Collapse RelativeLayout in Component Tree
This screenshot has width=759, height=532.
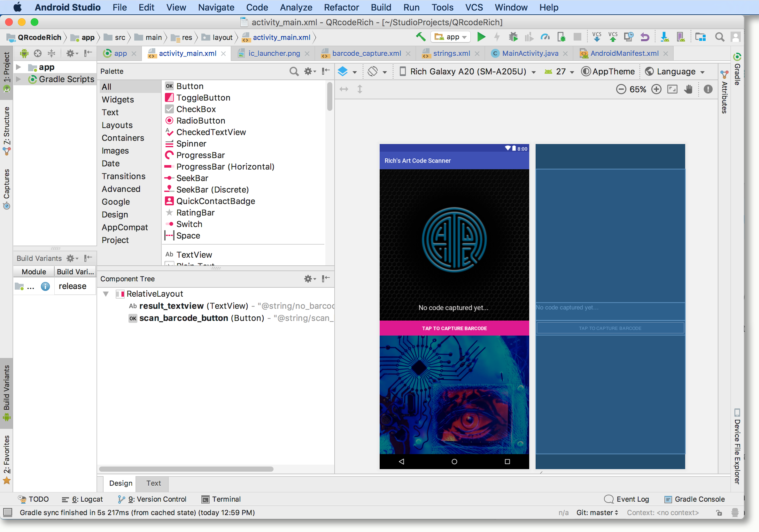click(x=106, y=293)
